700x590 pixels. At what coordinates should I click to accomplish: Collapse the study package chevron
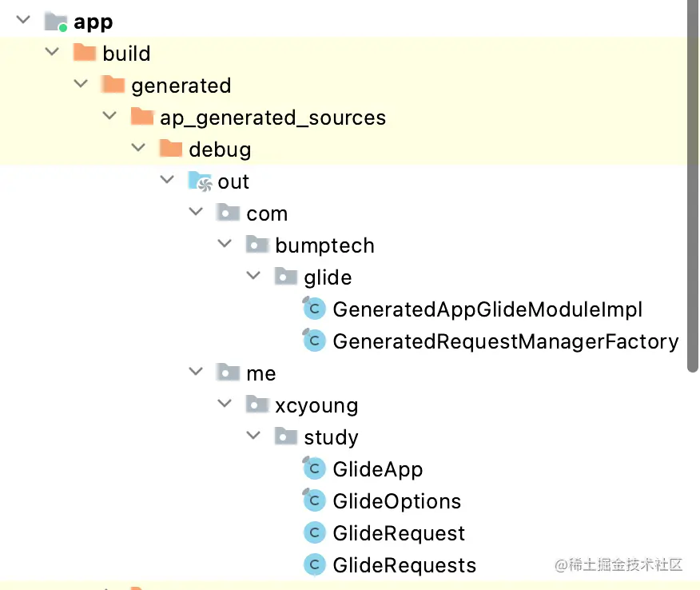point(253,435)
